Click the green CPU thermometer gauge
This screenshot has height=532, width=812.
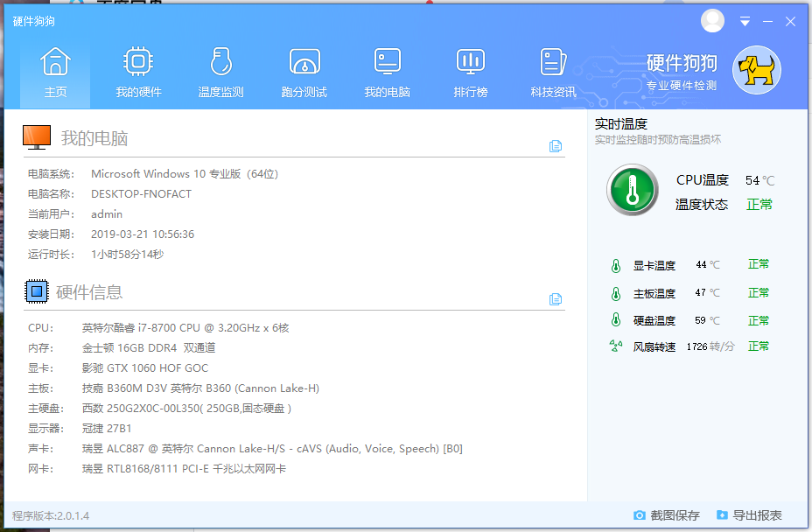point(633,190)
